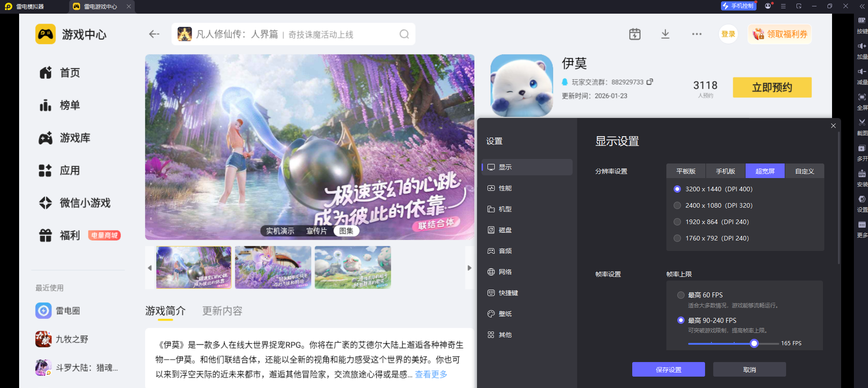Open 快捷键 settings category
The height and width of the screenshot is (388, 868).
pyautogui.click(x=527, y=293)
